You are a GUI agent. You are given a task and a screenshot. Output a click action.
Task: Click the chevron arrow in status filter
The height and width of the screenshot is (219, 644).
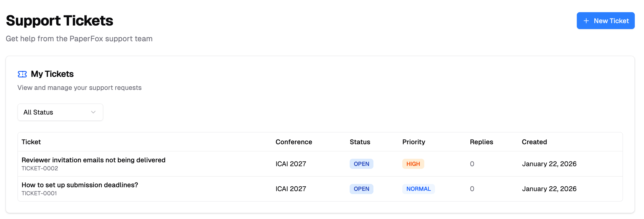click(93, 112)
